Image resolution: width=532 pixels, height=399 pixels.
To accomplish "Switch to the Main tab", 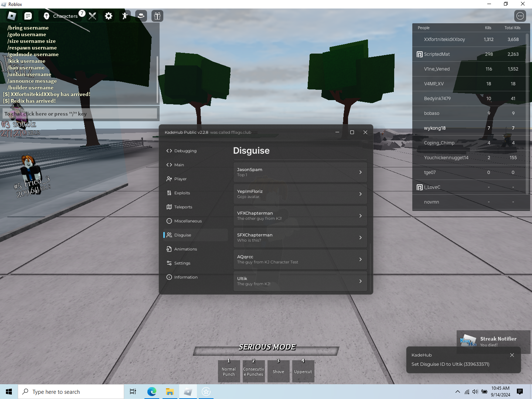I will point(195,165).
